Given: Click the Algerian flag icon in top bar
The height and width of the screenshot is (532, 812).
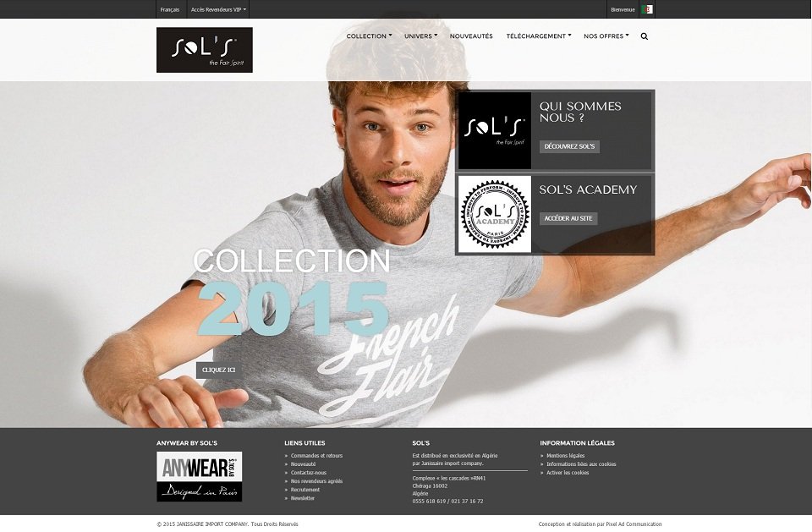Looking at the screenshot, I should [647, 9].
